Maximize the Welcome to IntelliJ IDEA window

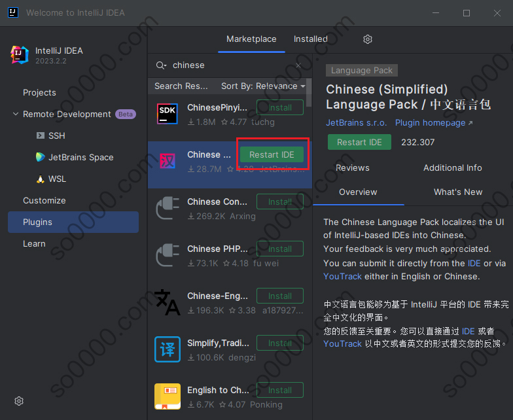pyautogui.click(x=467, y=13)
